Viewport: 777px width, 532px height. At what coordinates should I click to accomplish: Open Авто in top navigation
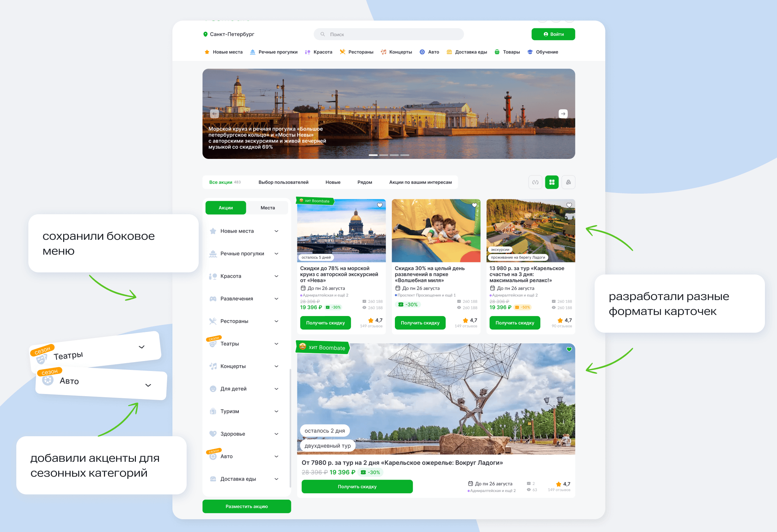click(x=429, y=52)
